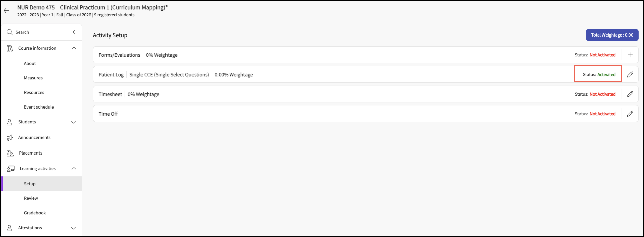This screenshot has width=644, height=237.
Task: Collapse the Learning activities section
Action: point(74,168)
